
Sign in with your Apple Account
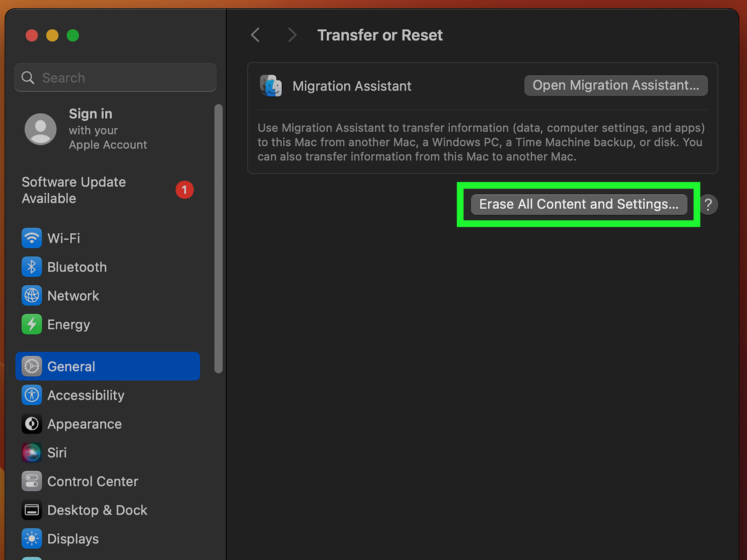(107, 129)
